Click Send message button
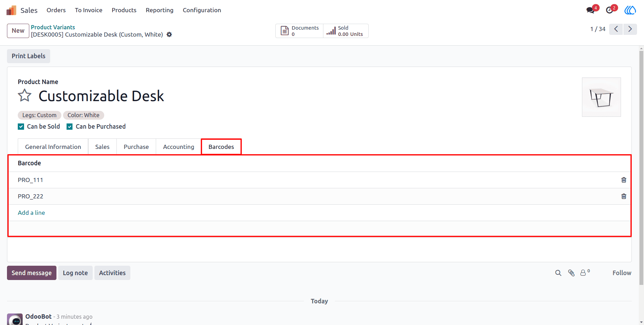 (x=32, y=273)
